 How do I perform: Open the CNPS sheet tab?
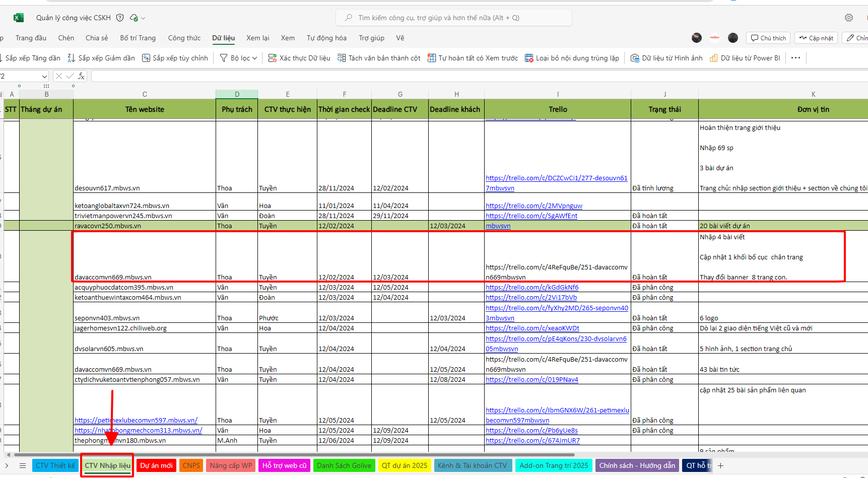coord(191,465)
